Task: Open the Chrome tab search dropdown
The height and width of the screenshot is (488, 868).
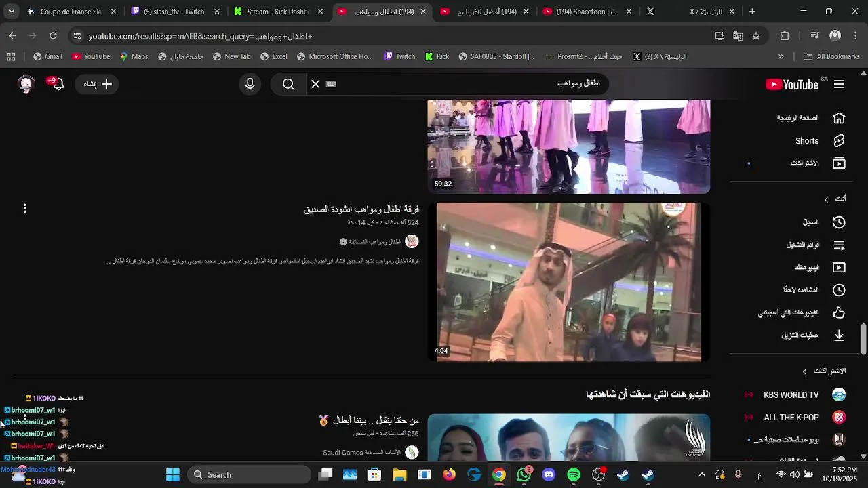Action: 12,12
